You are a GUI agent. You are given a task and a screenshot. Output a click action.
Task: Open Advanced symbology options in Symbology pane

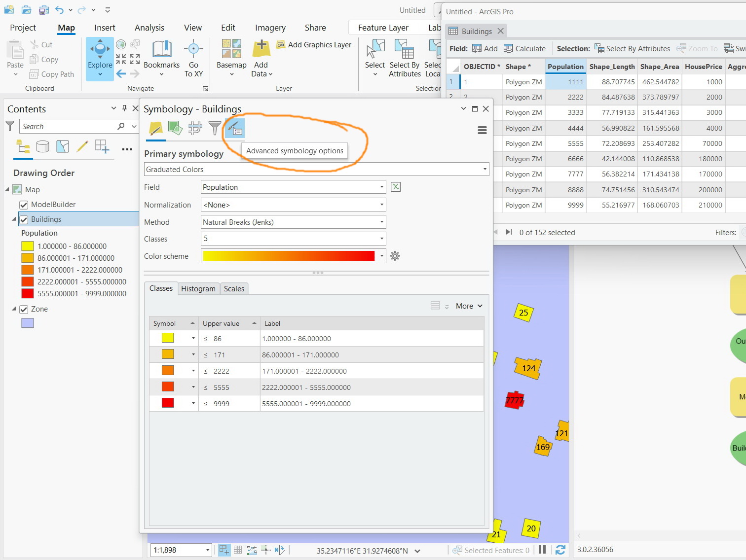coord(235,128)
